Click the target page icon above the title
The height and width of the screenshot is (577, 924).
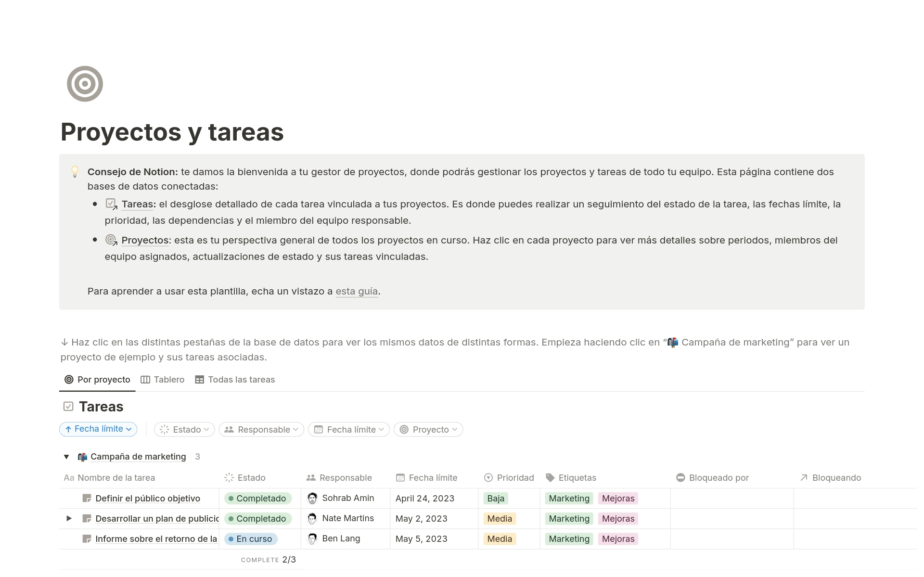85,83
